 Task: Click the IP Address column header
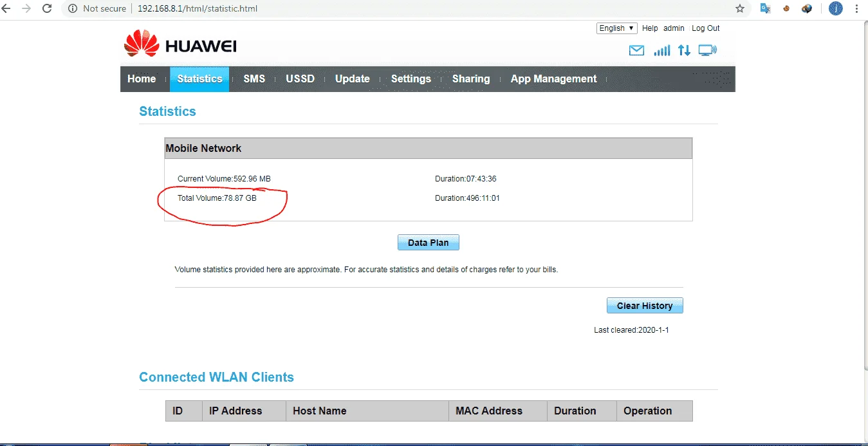click(x=245, y=411)
